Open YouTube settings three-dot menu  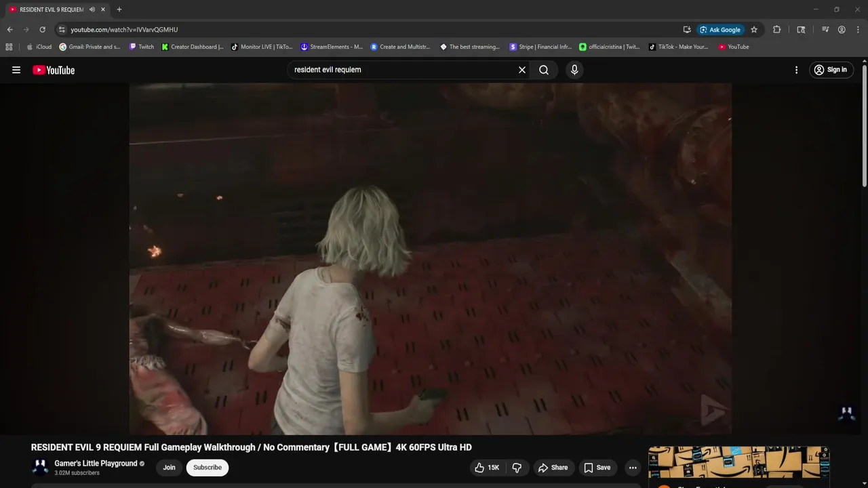point(796,70)
